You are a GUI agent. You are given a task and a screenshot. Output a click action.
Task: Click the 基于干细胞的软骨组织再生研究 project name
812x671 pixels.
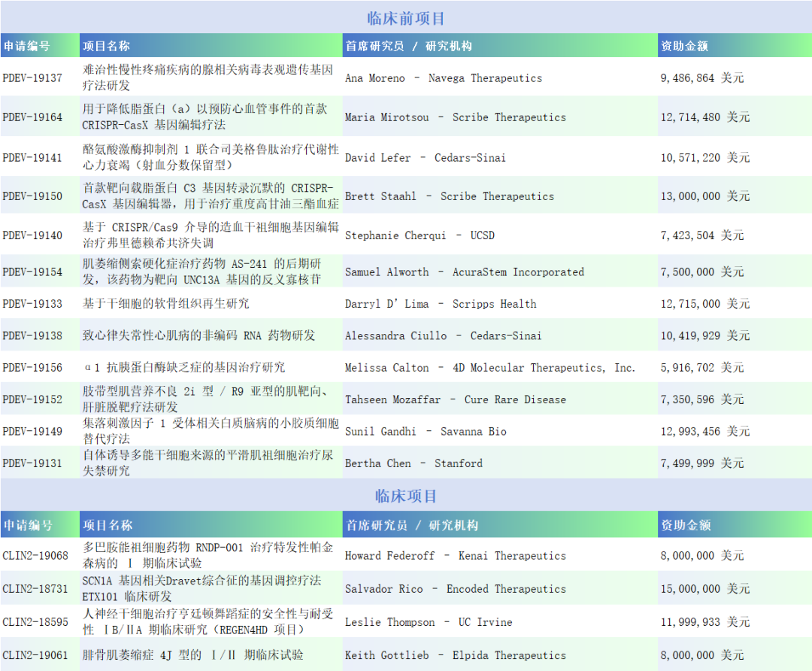point(166,304)
